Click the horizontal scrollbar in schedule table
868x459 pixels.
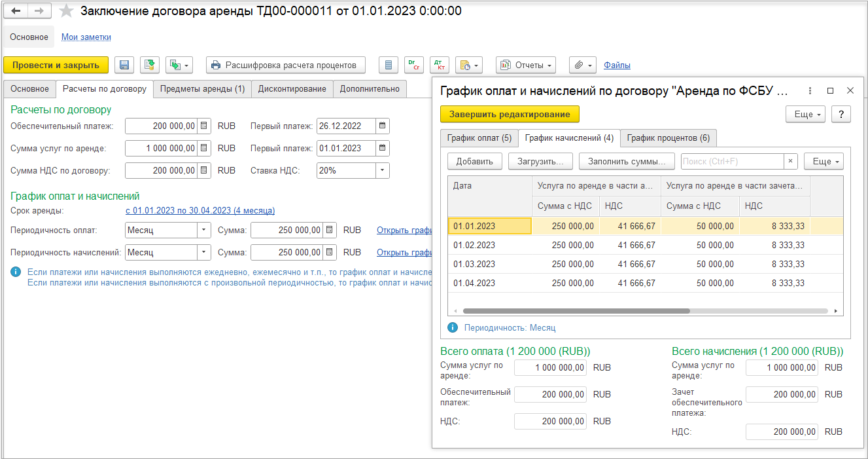point(576,311)
